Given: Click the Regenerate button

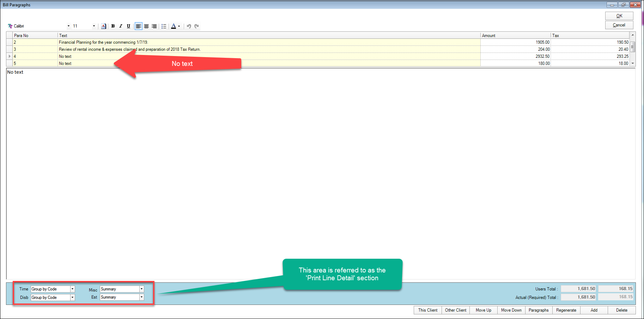Looking at the screenshot, I should (566, 310).
